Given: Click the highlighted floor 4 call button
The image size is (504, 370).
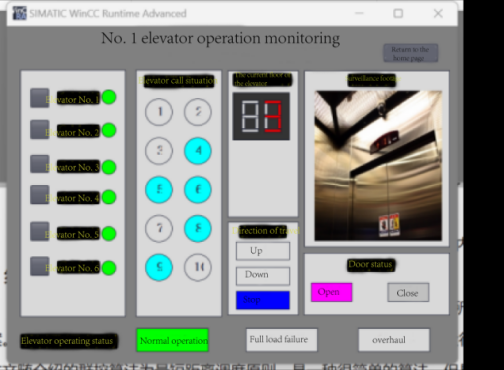Looking at the screenshot, I should (198, 151).
